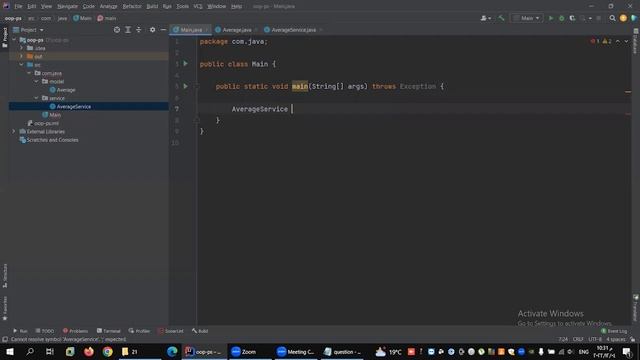Viewport: 640px width, 360px height.
Task: Click Scratches and Consoles node
Action: 49,140
